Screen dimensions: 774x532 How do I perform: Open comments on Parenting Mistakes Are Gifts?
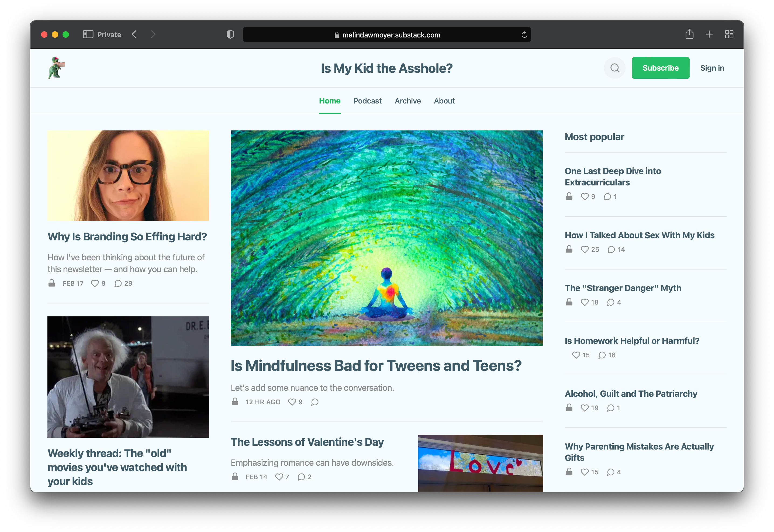tap(613, 472)
